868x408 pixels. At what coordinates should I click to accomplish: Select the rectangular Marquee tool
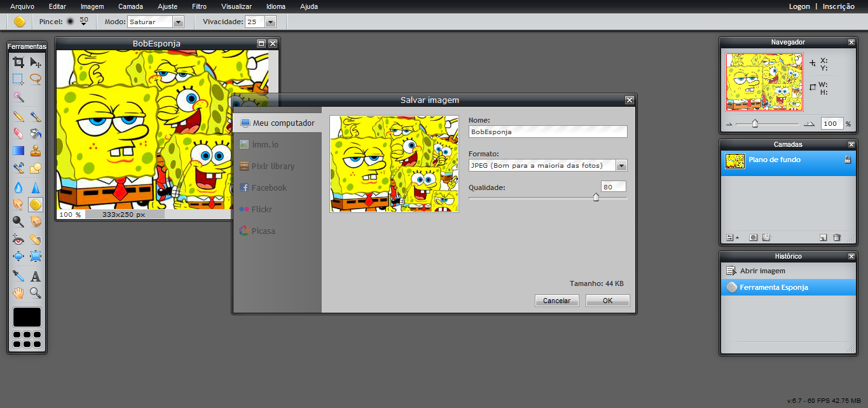[x=18, y=79]
